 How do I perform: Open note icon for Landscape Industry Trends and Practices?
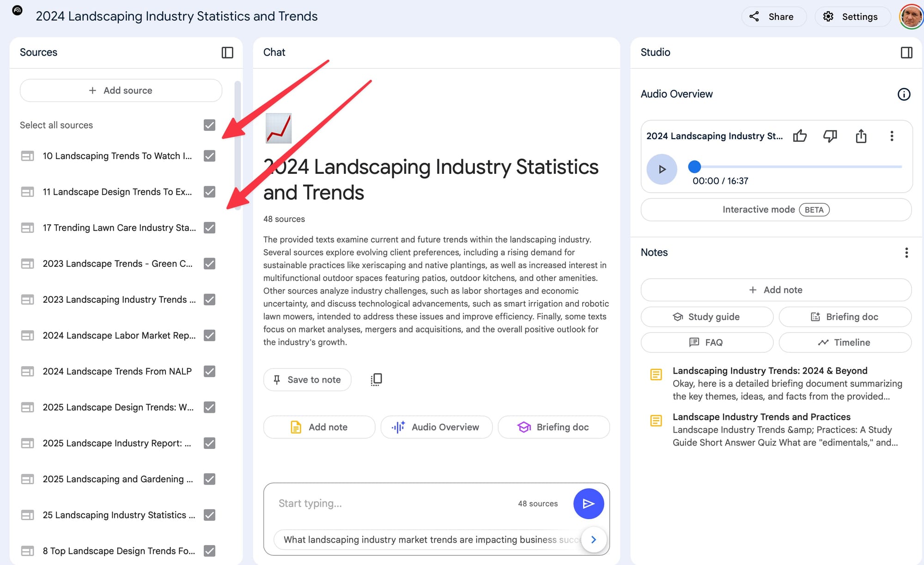tap(656, 421)
